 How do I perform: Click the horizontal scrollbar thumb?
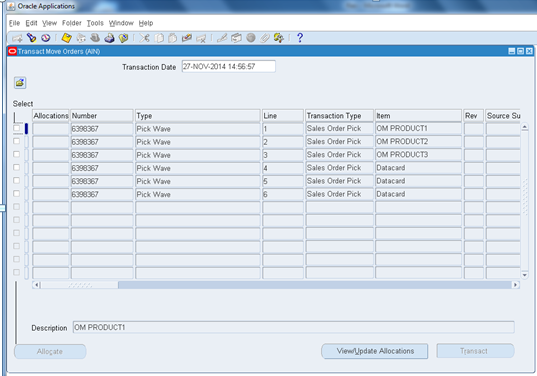pyautogui.click(x=80, y=285)
